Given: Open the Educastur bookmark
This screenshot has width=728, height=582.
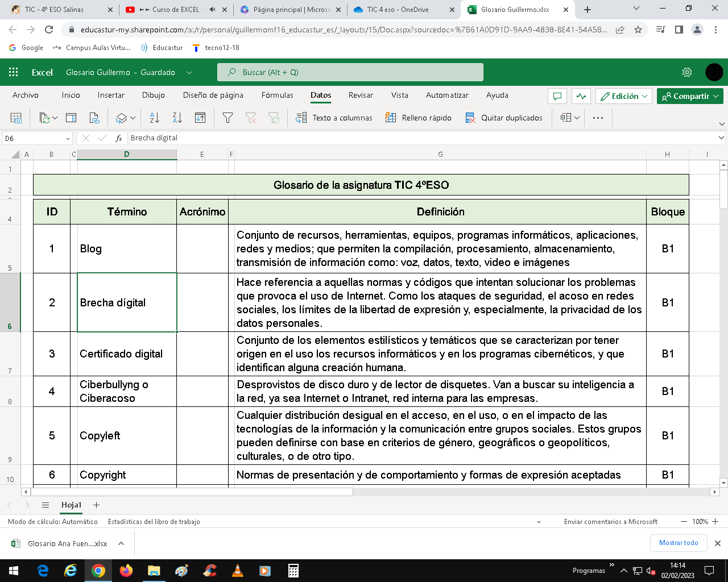Looking at the screenshot, I should coord(162,48).
